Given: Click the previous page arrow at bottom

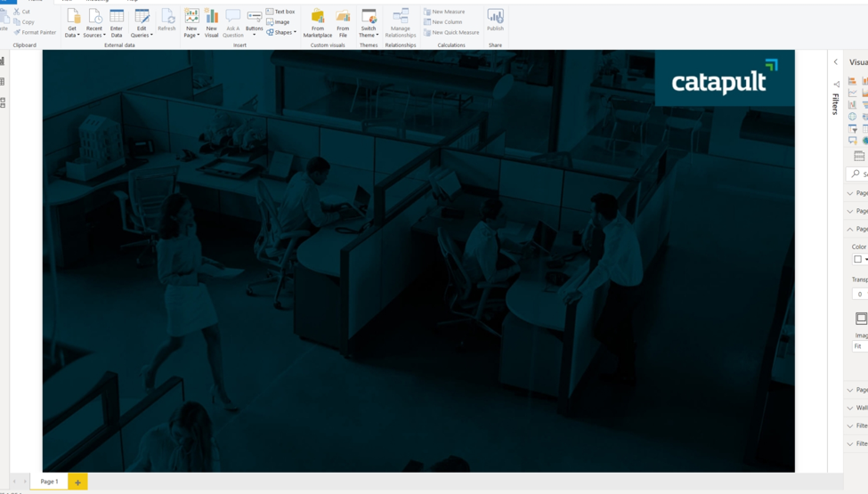Looking at the screenshot, I should [15, 482].
